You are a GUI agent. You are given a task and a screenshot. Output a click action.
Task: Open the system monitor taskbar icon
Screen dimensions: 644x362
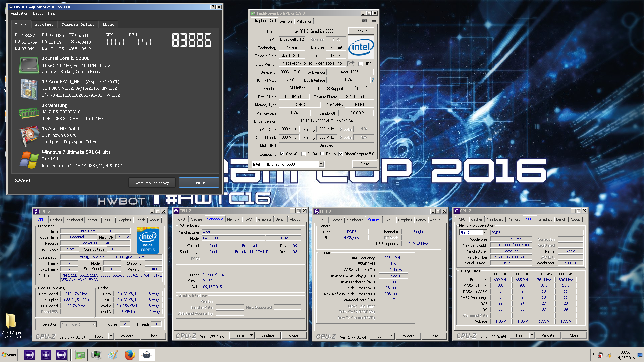coord(96,355)
